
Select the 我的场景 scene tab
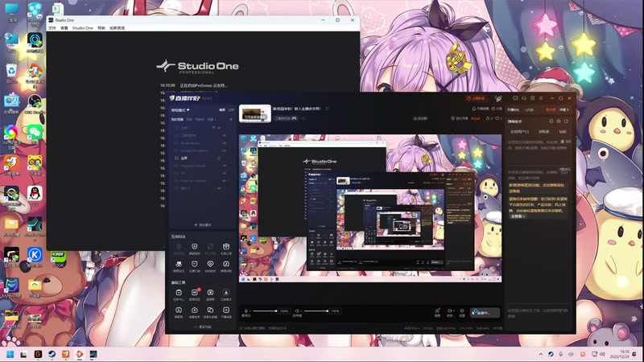(x=177, y=119)
